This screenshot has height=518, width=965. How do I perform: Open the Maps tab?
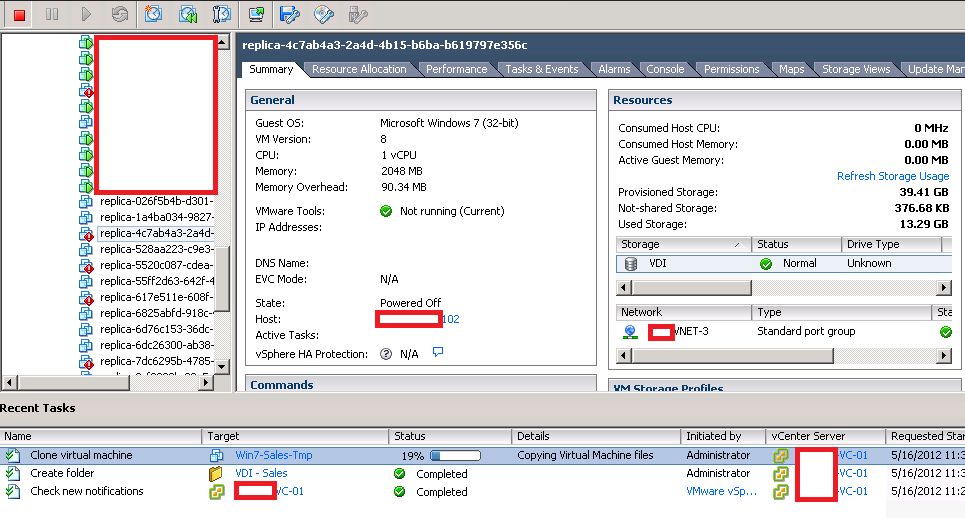pos(791,69)
